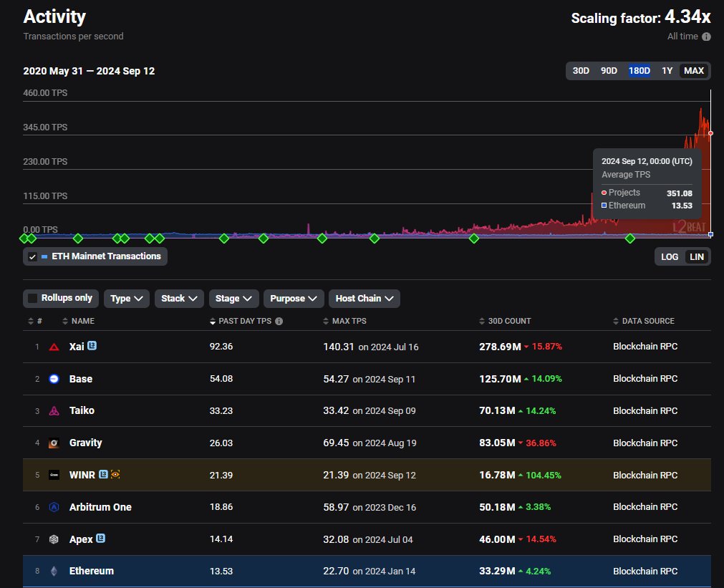The width and height of the screenshot is (724, 588).
Task: Click the Base project logo icon
Action: tap(54, 379)
